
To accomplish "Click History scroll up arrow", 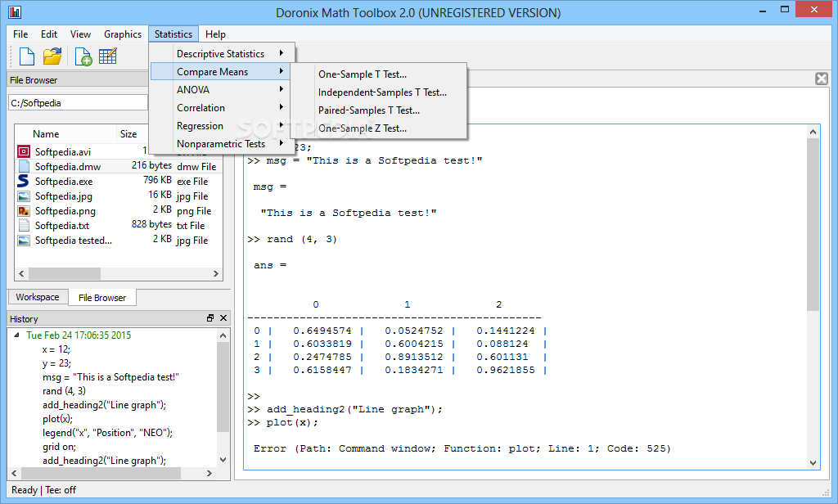I will coord(223,335).
